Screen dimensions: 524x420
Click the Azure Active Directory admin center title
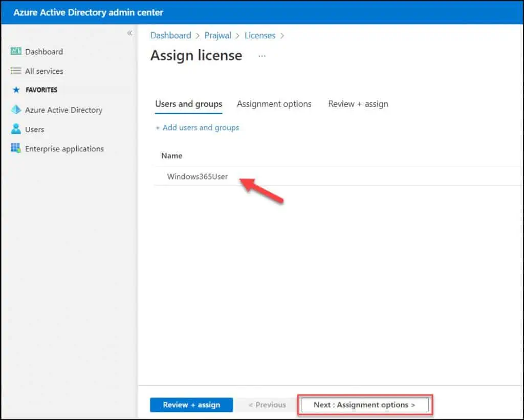point(88,12)
